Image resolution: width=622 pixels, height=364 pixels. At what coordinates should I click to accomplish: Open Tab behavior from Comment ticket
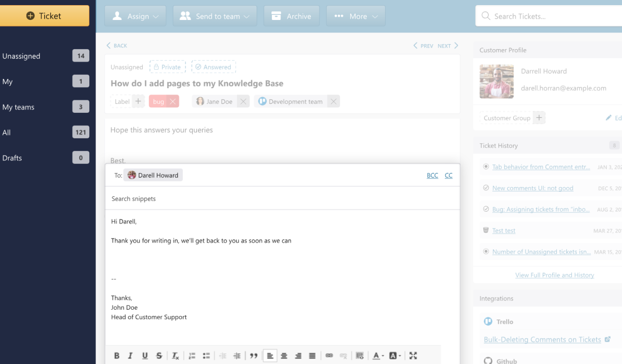541,167
